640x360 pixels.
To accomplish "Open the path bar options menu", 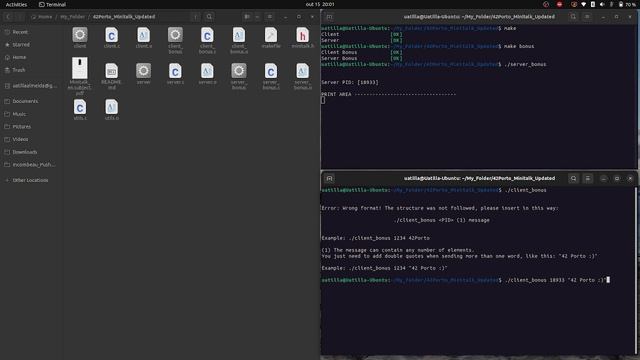I will (196, 17).
